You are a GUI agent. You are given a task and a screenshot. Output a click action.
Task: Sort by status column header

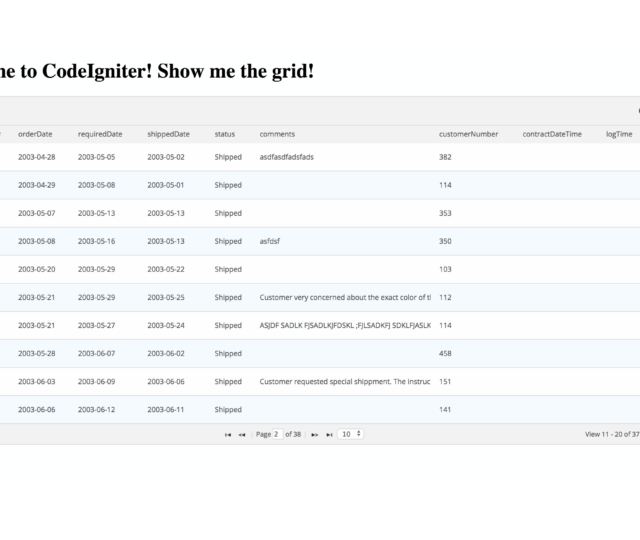click(x=225, y=134)
